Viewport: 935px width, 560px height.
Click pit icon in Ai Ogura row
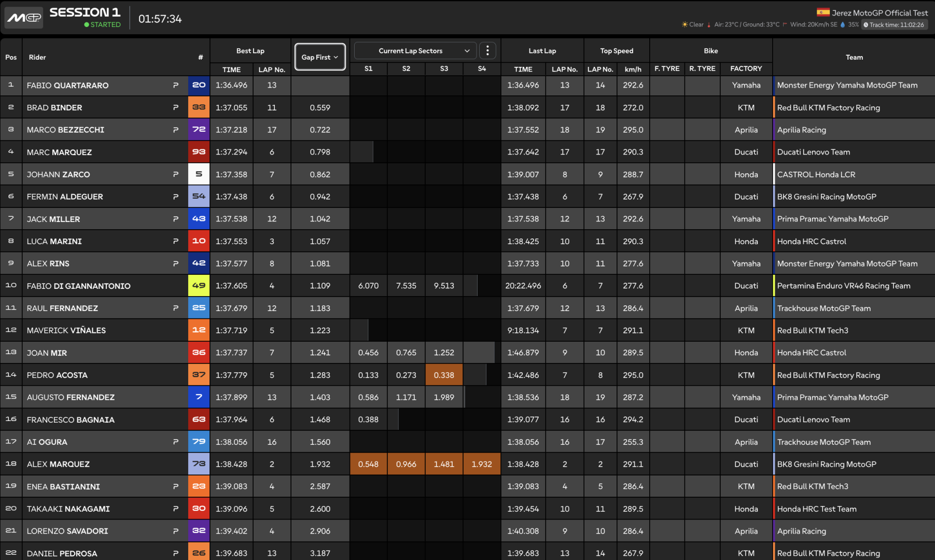pos(176,442)
